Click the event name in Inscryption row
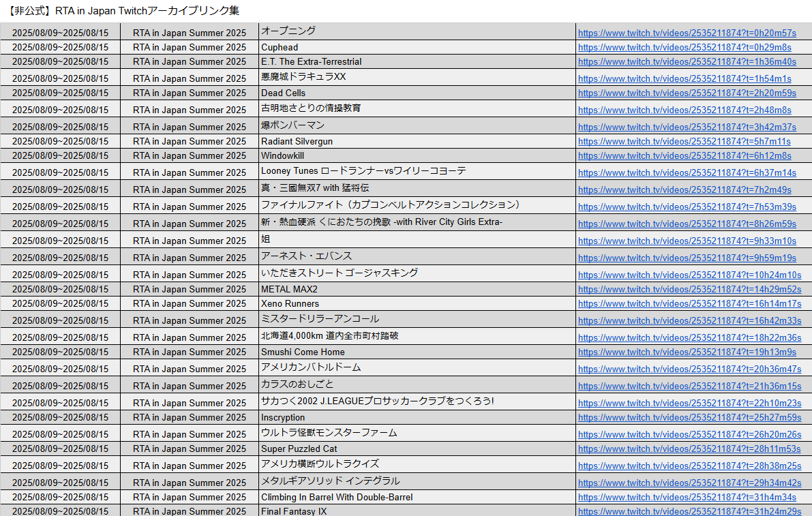 point(190,418)
